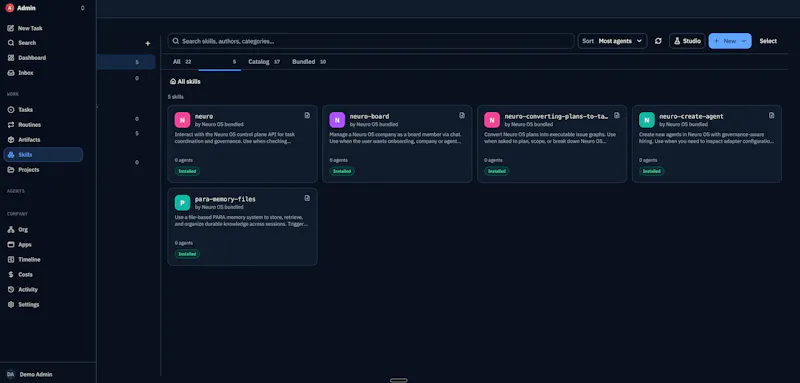
Task: Open the neuro-create-agent skill title
Action: 691,116
